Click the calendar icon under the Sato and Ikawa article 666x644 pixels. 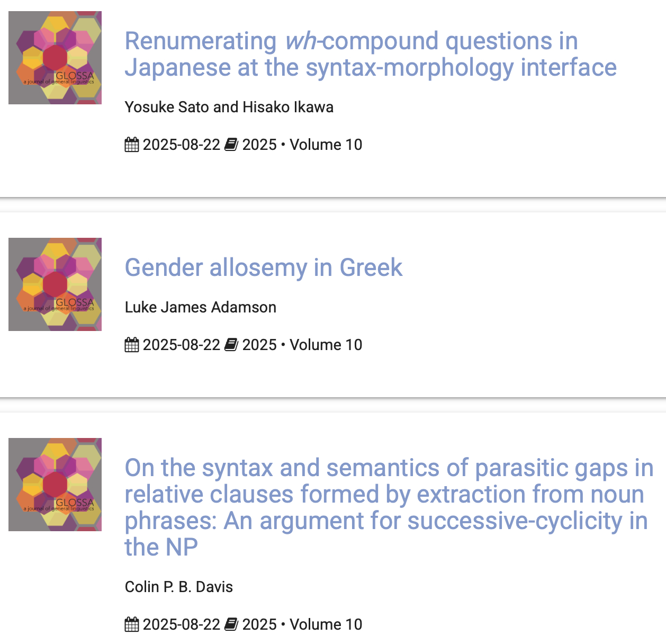pos(131,145)
